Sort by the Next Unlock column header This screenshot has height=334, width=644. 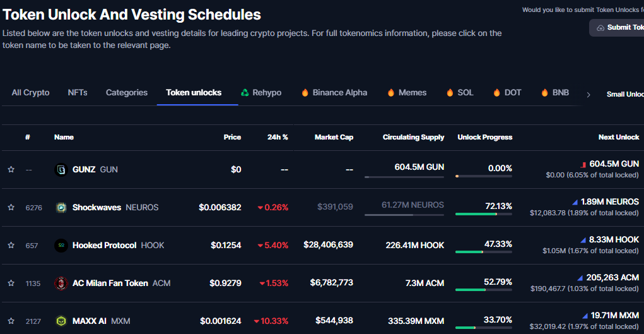tap(619, 138)
